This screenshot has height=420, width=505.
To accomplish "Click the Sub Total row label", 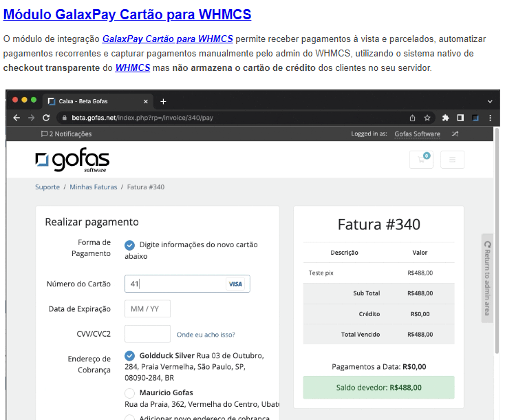I will 367,293.
